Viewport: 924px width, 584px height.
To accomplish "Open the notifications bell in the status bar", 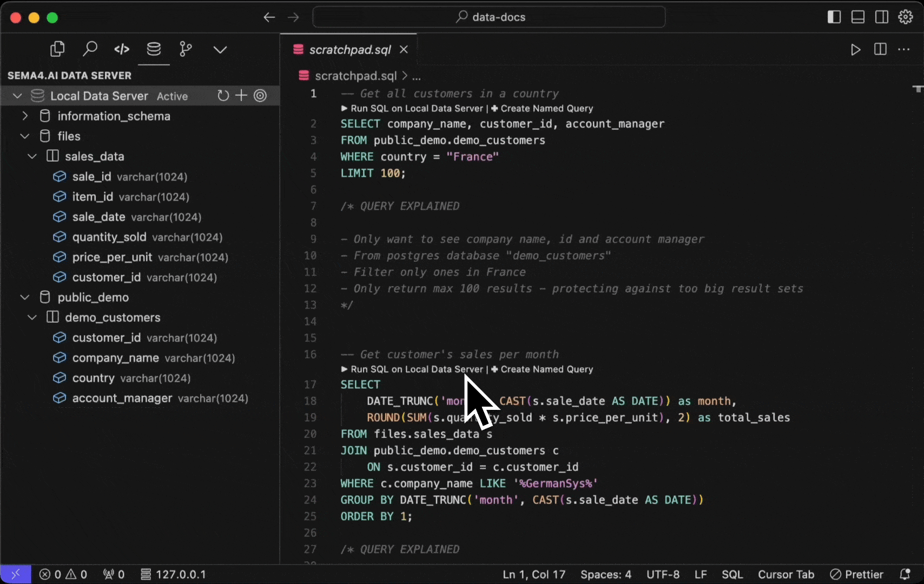I will (x=906, y=574).
